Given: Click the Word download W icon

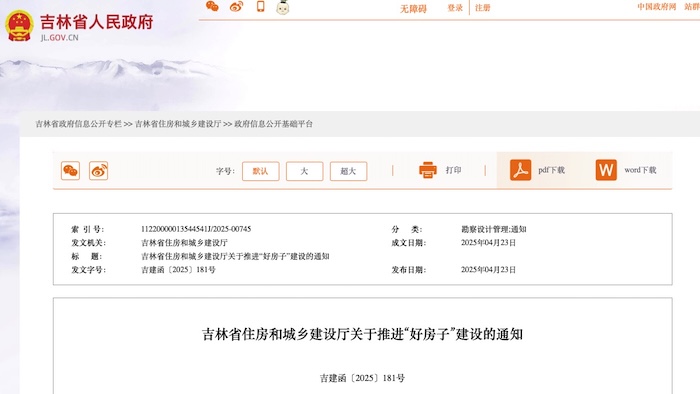Looking at the screenshot, I should (606, 170).
